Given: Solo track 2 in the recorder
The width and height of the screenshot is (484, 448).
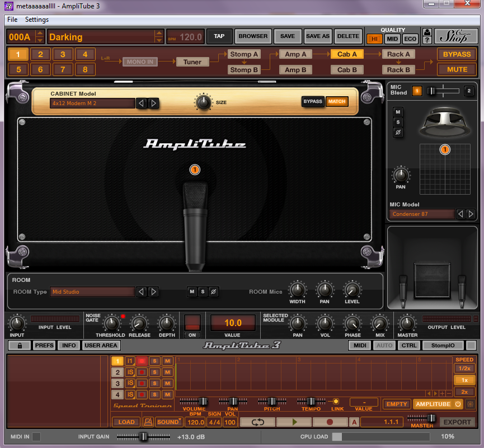Looking at the screenshot, I should pyautogui.click(x=154, y=372).
